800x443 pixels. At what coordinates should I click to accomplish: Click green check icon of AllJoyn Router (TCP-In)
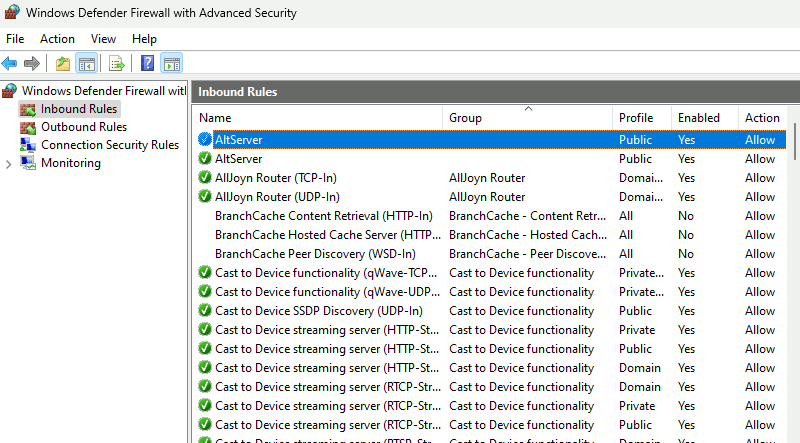click(x=205, y=178)
